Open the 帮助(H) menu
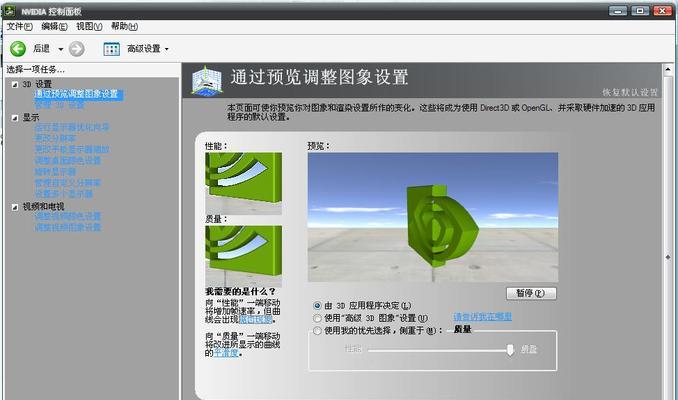 124,27
